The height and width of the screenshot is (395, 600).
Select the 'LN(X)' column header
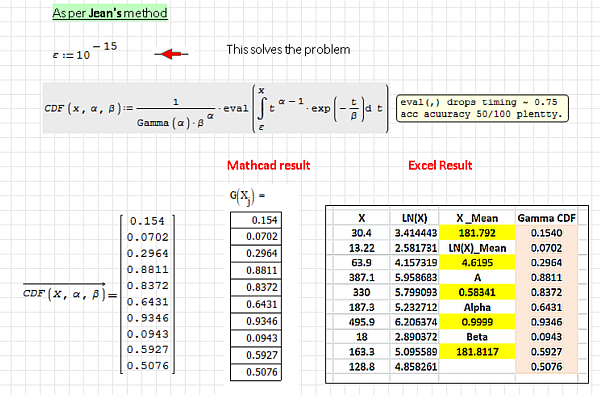coord(414,218)
